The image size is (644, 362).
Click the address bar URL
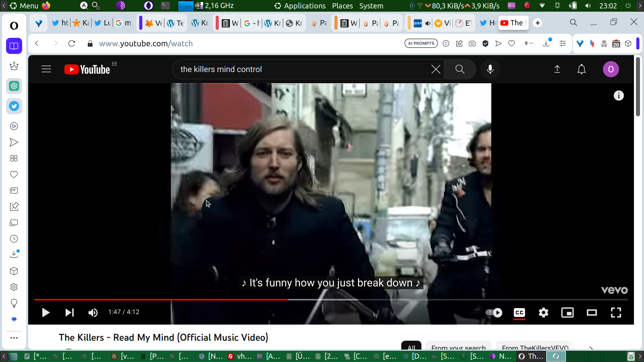[146, 43]
